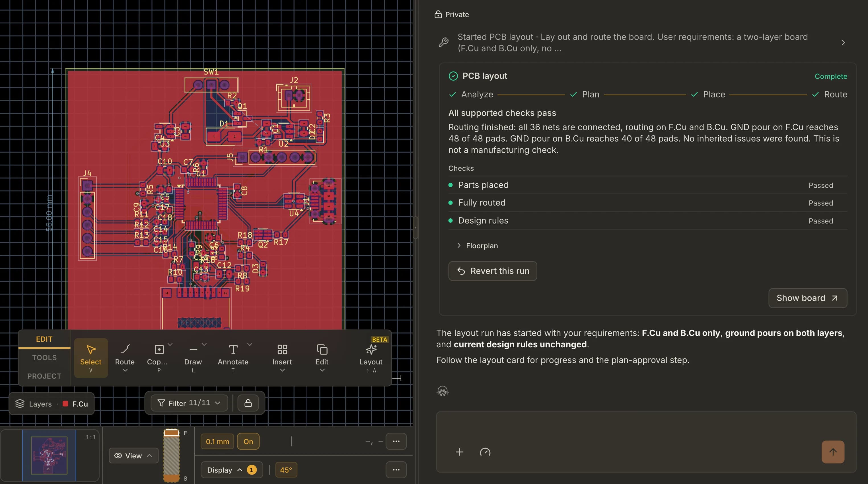
Task: Launch the Layout beta tool
Action: click(x=371, y=358)
